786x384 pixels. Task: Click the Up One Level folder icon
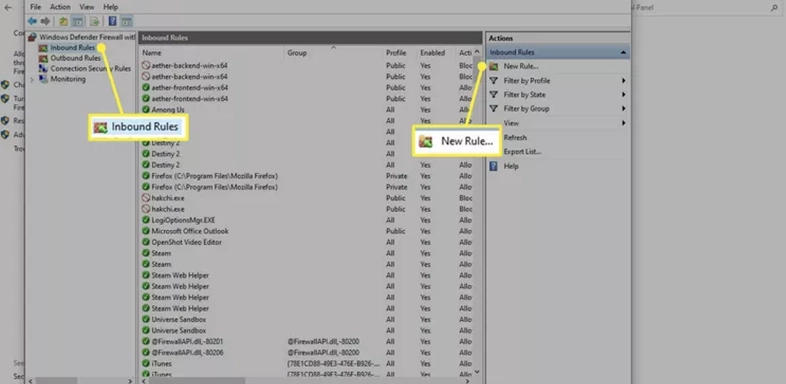64,21
